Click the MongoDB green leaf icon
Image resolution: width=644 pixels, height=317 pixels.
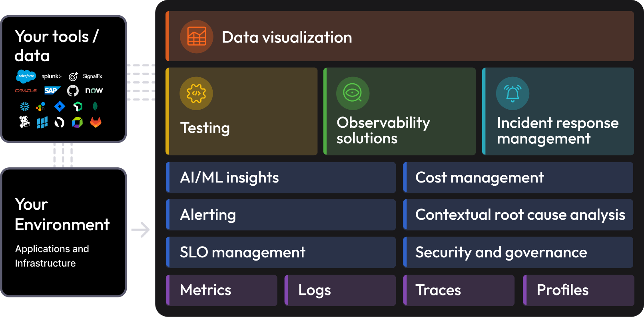[95, 106]
